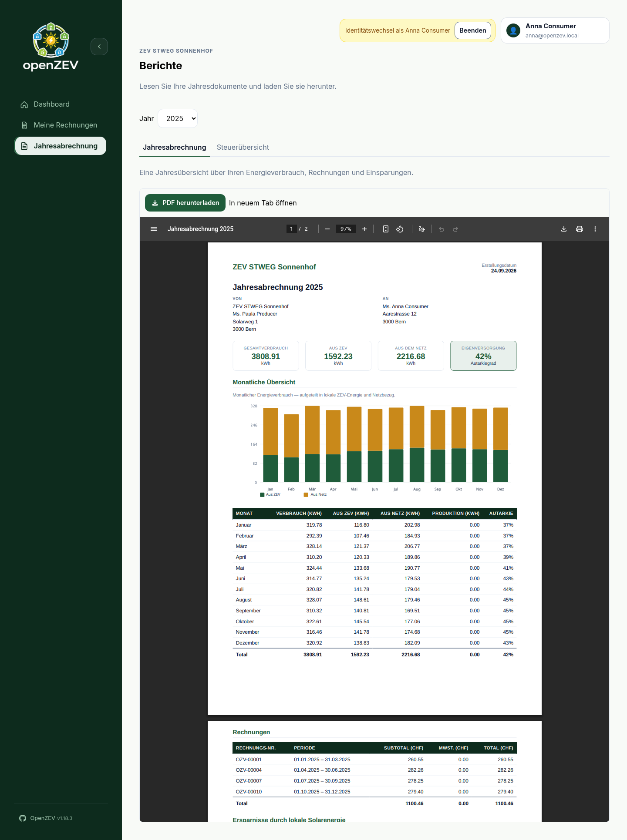
Task: Click the Aus Netz orange legend swatch
Action: [x=306, y=495]
